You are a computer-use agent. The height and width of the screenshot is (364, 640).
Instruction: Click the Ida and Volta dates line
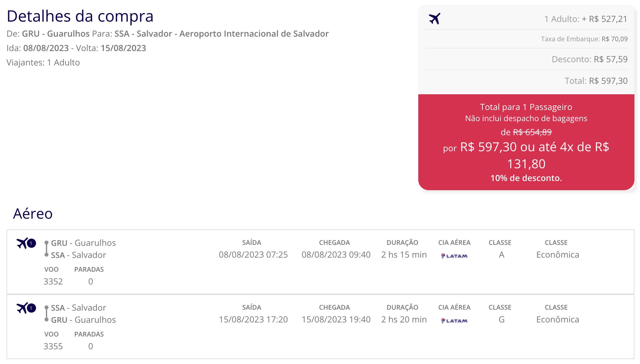76,48
